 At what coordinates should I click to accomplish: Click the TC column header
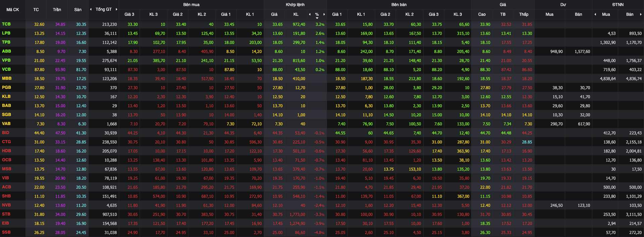(36, 10)
